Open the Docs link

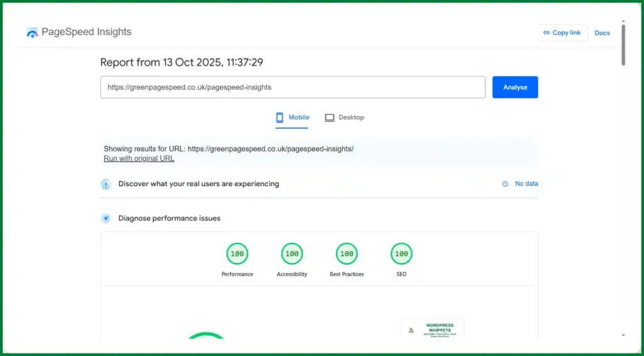coord(602,33)
